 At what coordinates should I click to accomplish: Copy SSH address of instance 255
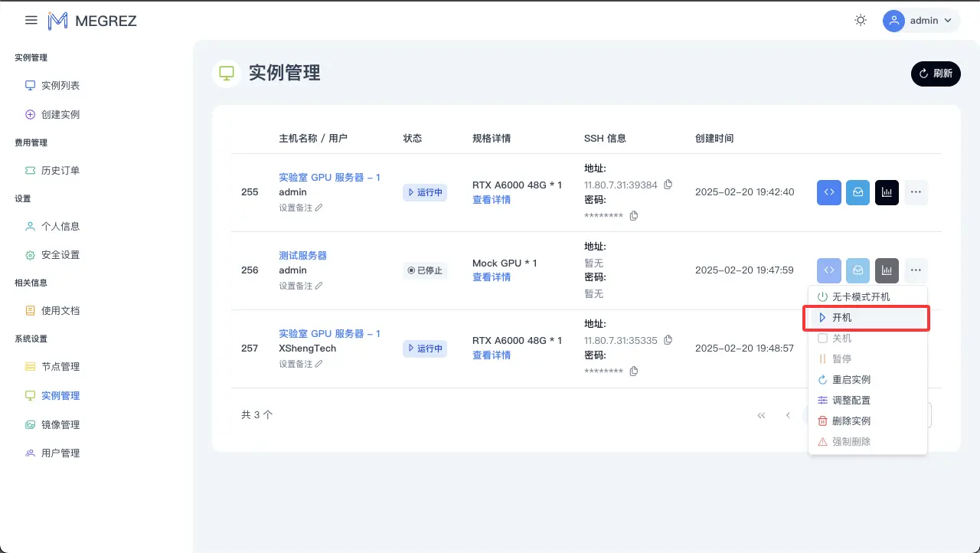pyautogui.click(x=668, y=185)
